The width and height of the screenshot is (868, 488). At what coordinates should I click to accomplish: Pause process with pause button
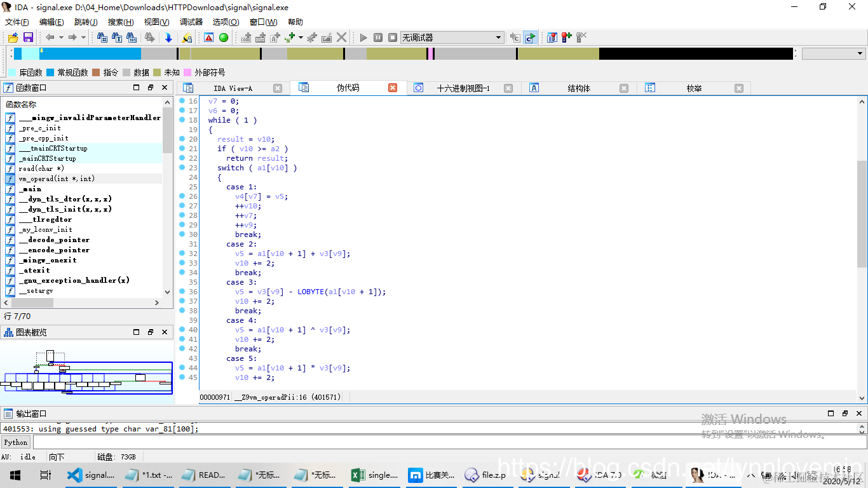[x=378, y=37]
